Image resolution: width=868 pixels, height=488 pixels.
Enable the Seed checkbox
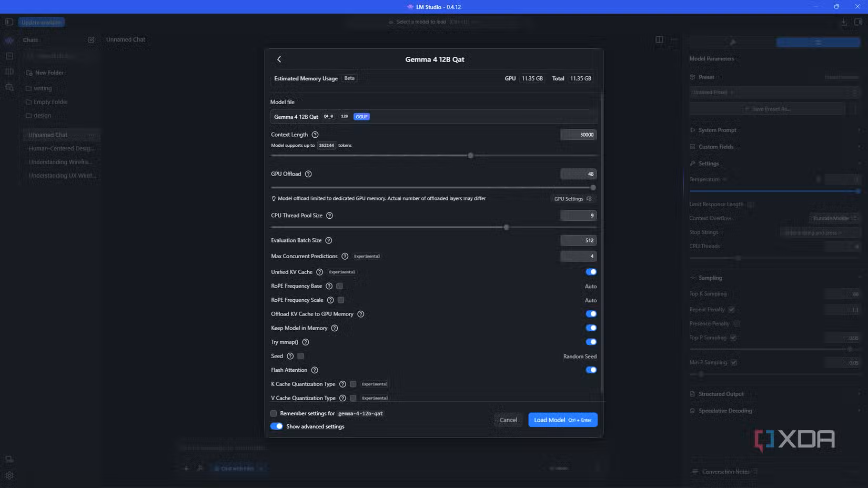click(300, 356)
